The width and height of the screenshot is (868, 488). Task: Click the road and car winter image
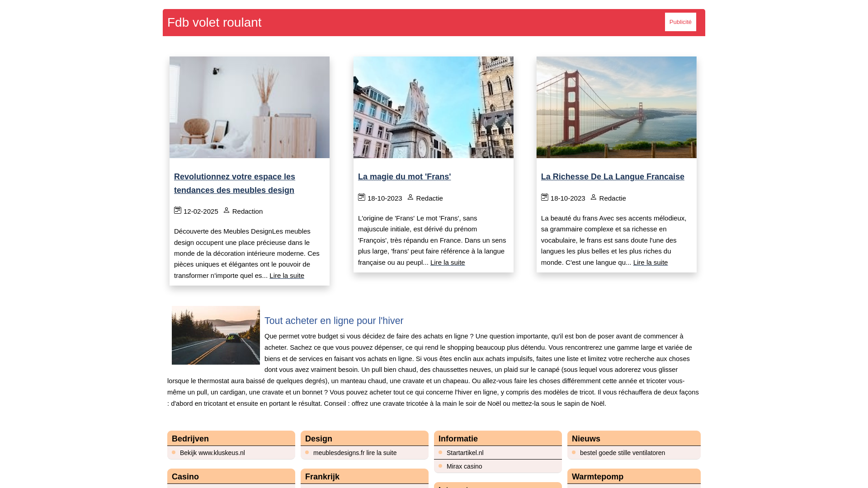coord(216,335)
